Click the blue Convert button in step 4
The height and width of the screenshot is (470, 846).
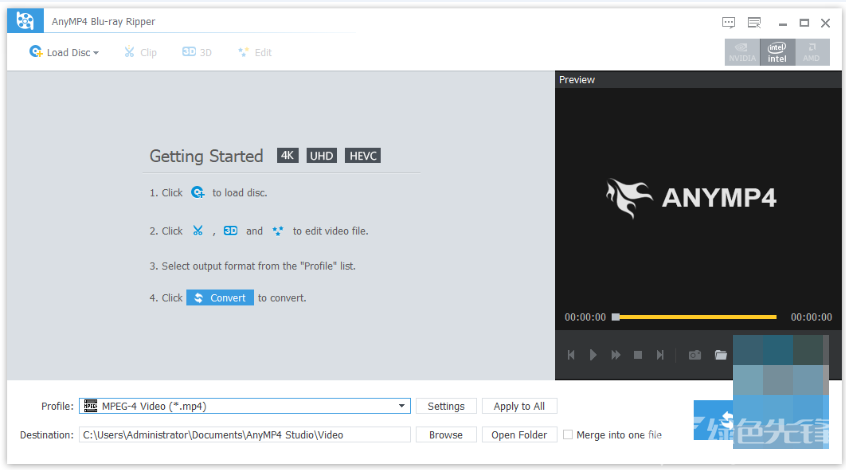pyautogui.click(x=220, y=297)
